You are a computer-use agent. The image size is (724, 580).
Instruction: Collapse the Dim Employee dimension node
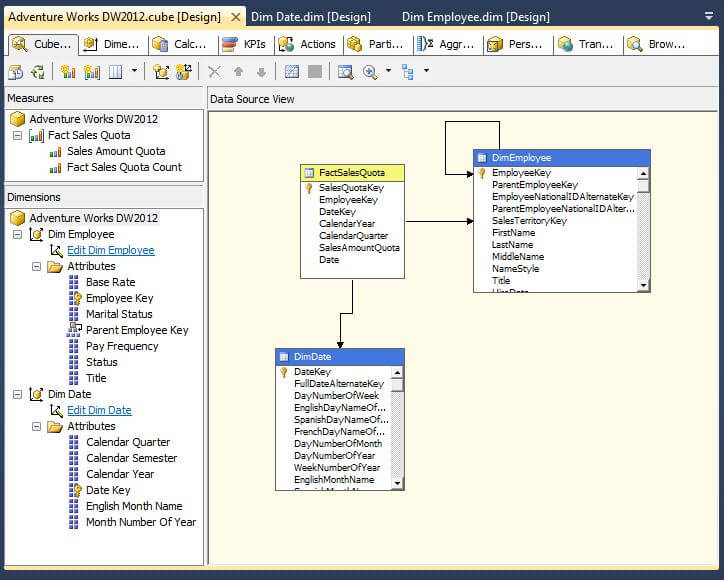coord(18,234)
